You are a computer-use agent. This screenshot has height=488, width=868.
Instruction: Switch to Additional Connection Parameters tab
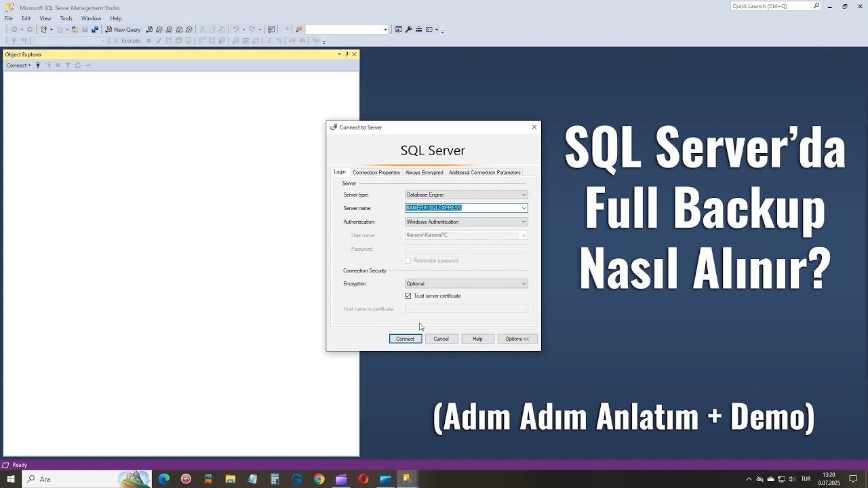click(x=484, y=173)
